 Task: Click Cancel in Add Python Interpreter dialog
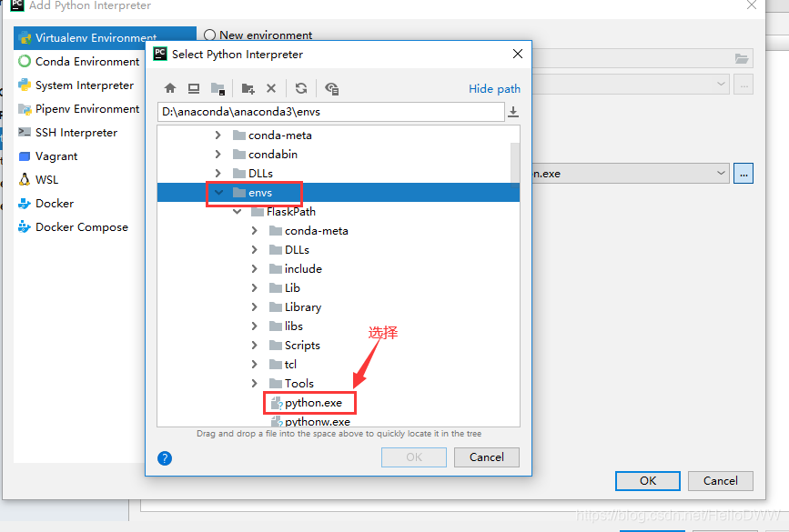coord(721,481)
